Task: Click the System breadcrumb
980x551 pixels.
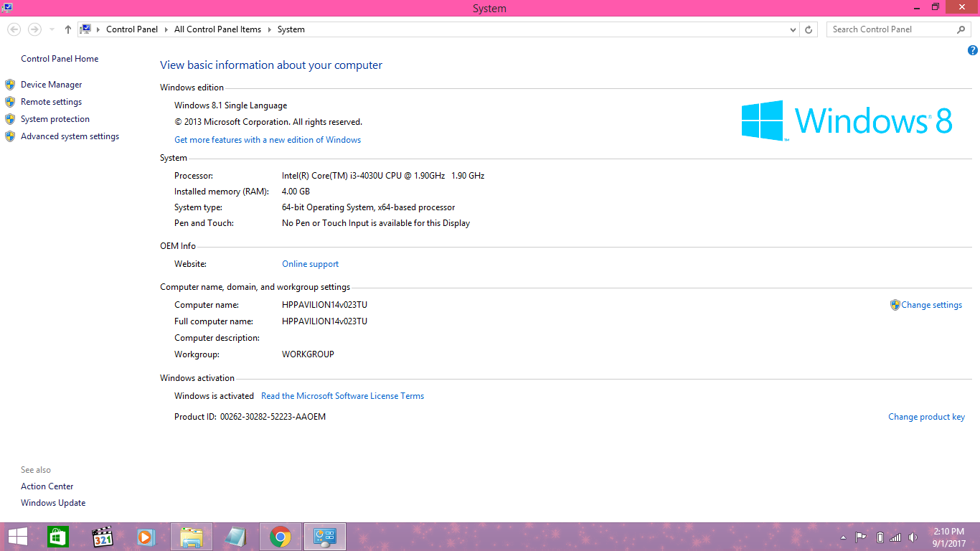Action: click(291, 29)
